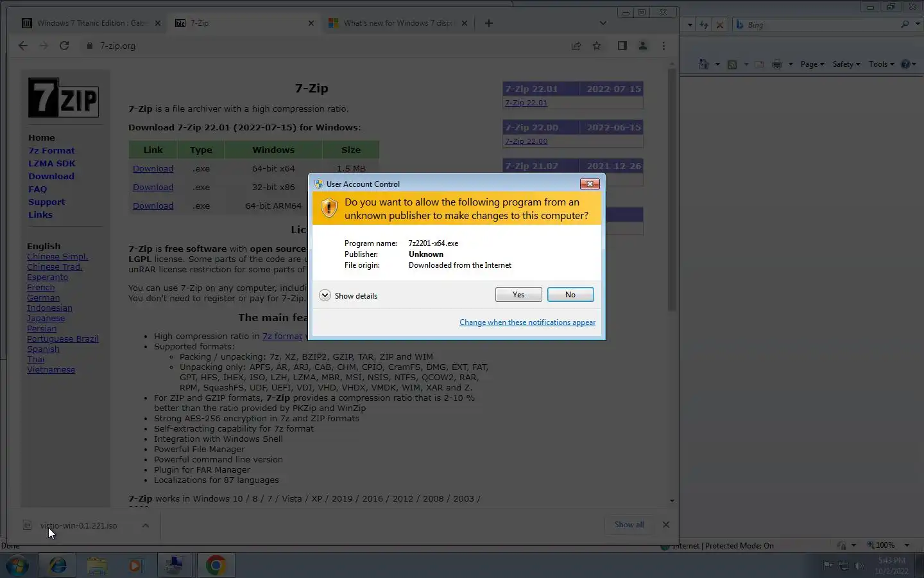Image resolution: width=924 pixels, height=578 pixels.
Task: Click Show all downloads button
Action: coord(629,525)
